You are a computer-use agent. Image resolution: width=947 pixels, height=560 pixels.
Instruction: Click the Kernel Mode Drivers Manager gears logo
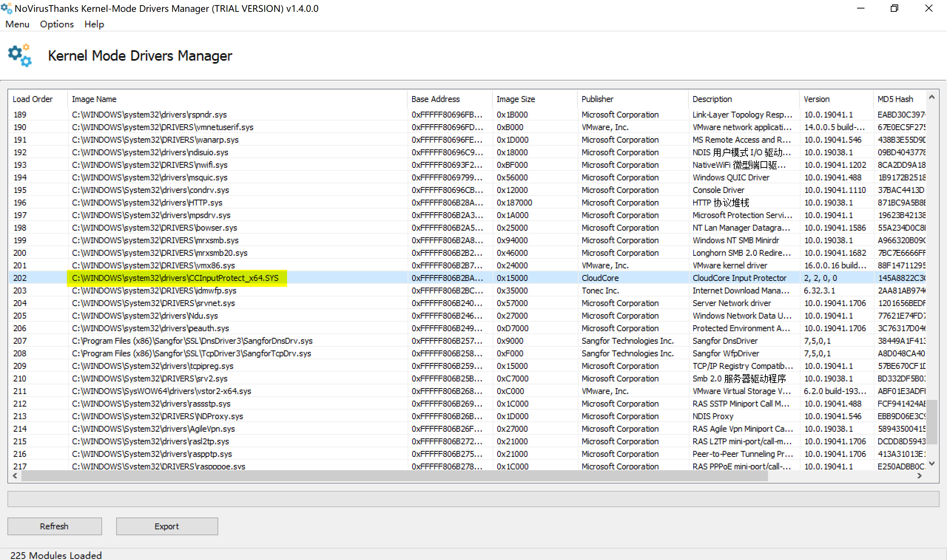20,55
